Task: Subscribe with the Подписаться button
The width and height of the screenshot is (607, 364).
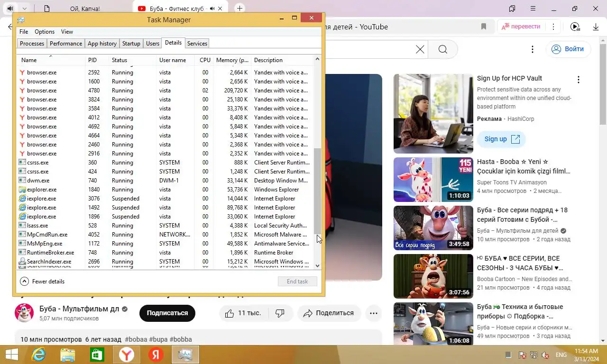Action: coord(167,313)
